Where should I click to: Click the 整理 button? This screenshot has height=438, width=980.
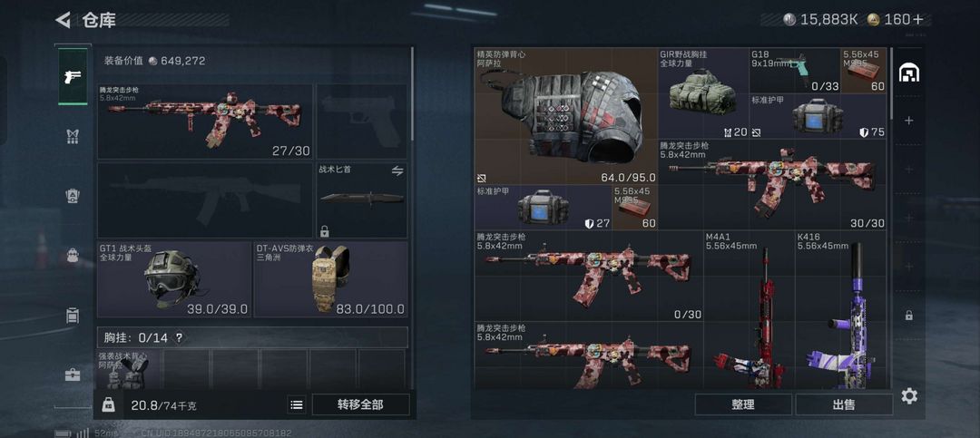click(743, 404)
